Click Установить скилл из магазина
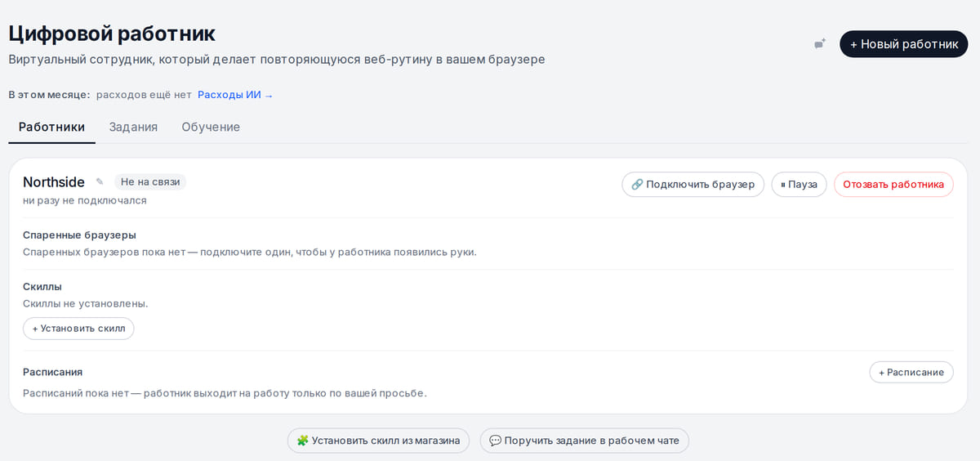 click(x=379, y=441)
